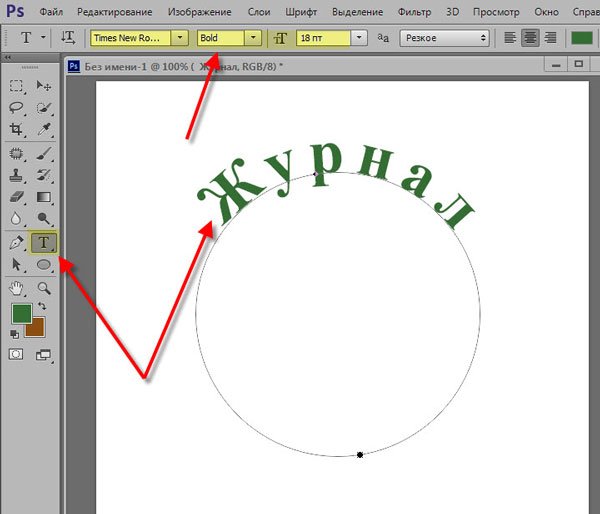Select the Lasso tool
This screenshot has height=514, width=600.
tap(17, 108)
